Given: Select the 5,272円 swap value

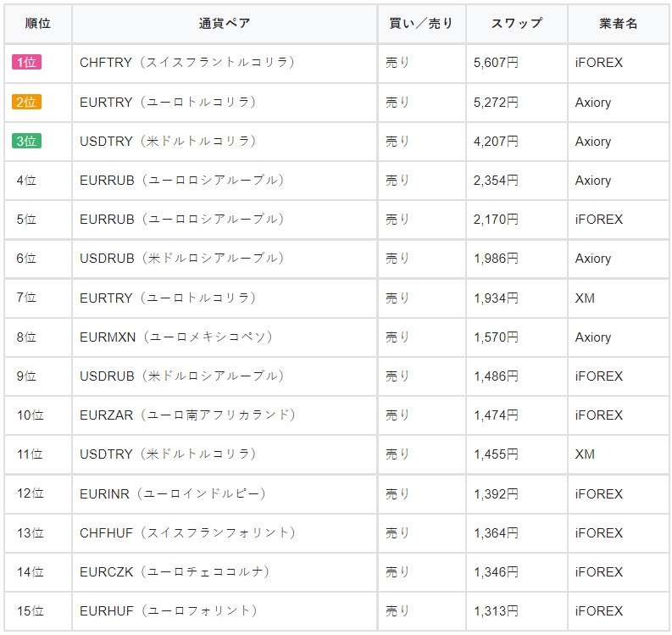Looking at the screenshot, I should [x=496, y=103].
